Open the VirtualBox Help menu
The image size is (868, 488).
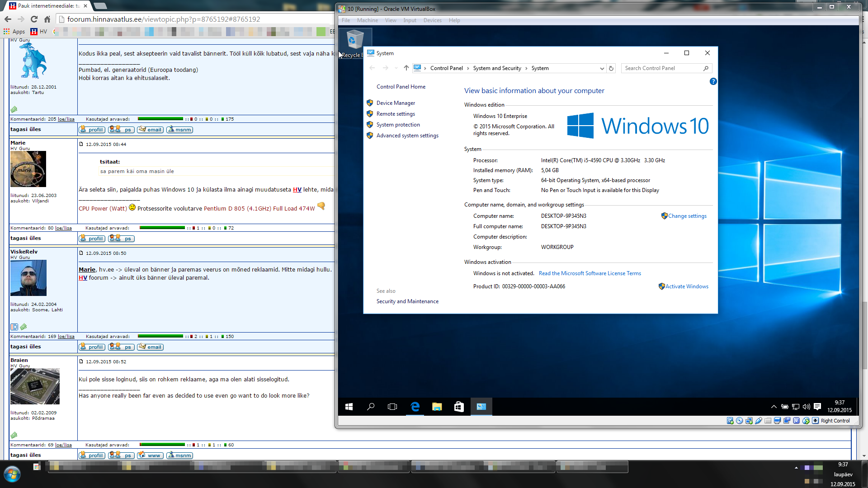coord(454,20)
